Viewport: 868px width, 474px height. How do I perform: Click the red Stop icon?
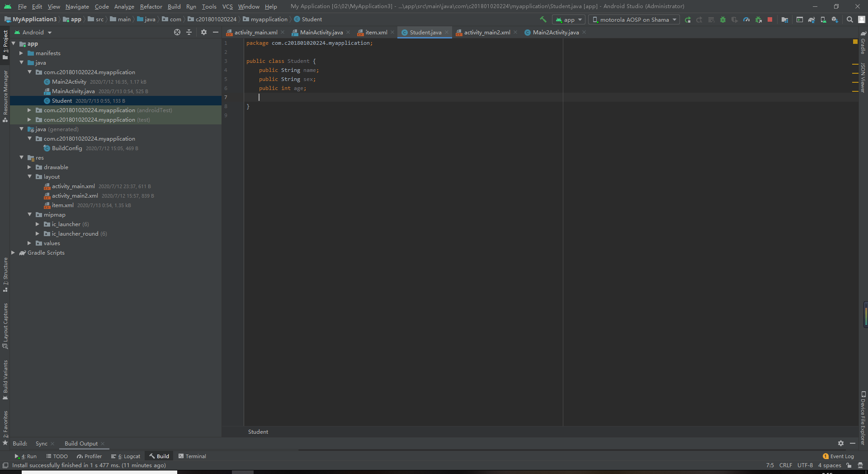(x=770, y=19)
